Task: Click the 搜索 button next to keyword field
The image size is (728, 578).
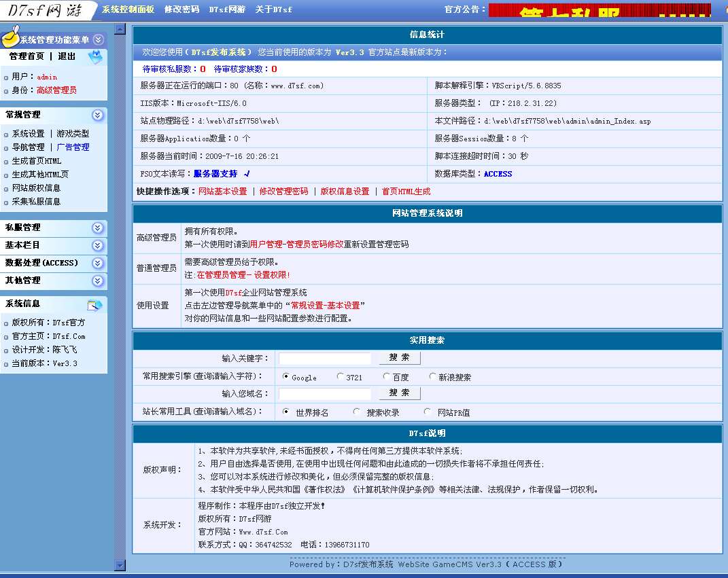Action: pos(399,357)
